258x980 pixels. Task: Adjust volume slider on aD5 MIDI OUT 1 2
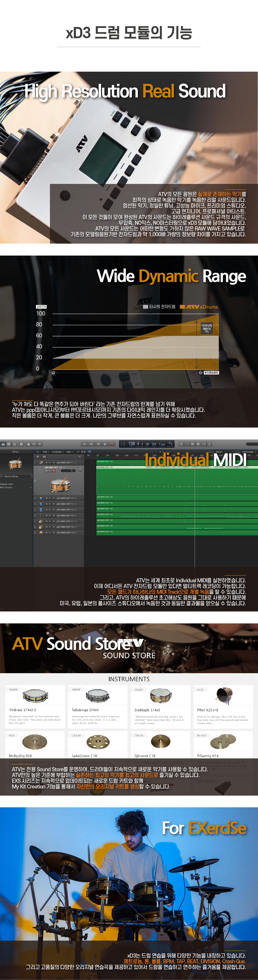pos(68,471)
